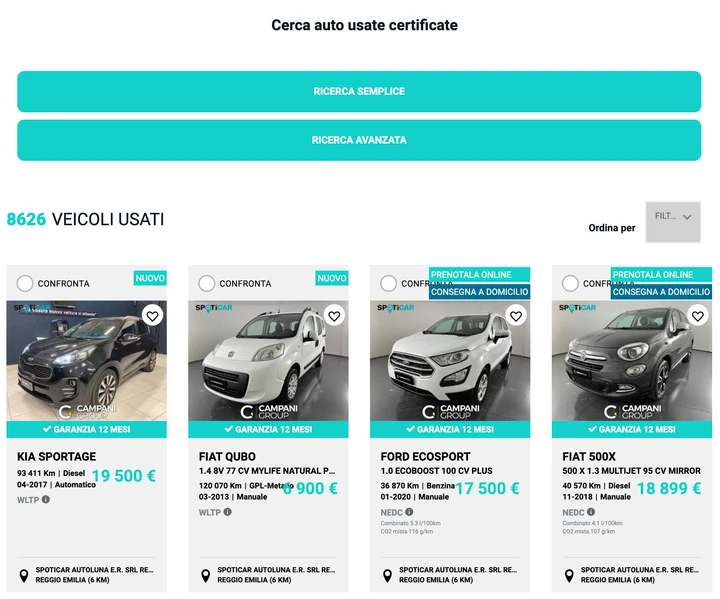The image size is (720, 599).
Task: Open the FIAT QUBO listing title
Action: pyautogui.click(x=227, y=457)
